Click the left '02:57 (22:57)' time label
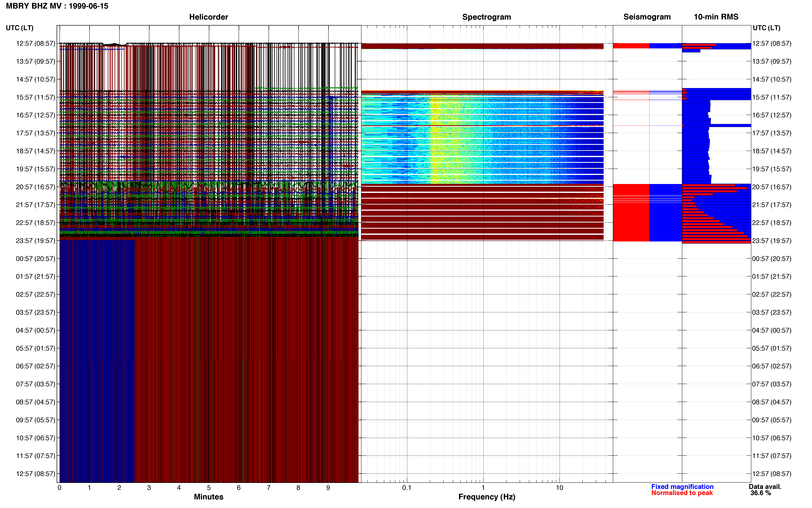Image resolution: width=812 pixels, height=508 pixels. (36, 294)
